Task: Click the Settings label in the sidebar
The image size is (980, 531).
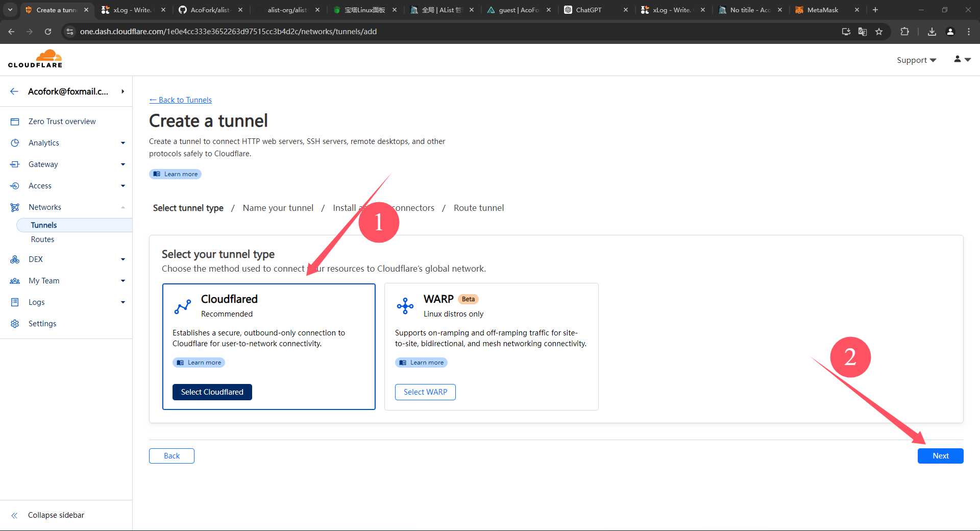Action: point(42,324)
